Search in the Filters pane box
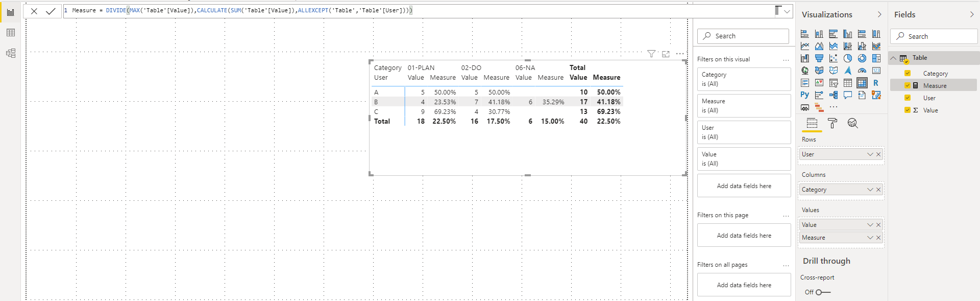This screenshot has width=980, height=301. [x=743, y=36]
